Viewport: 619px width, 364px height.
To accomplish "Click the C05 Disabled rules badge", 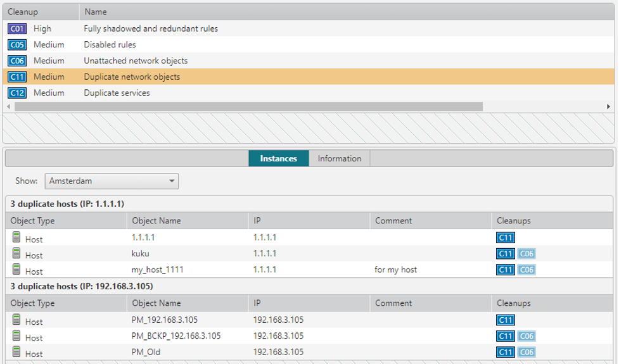I will (18, 45).
